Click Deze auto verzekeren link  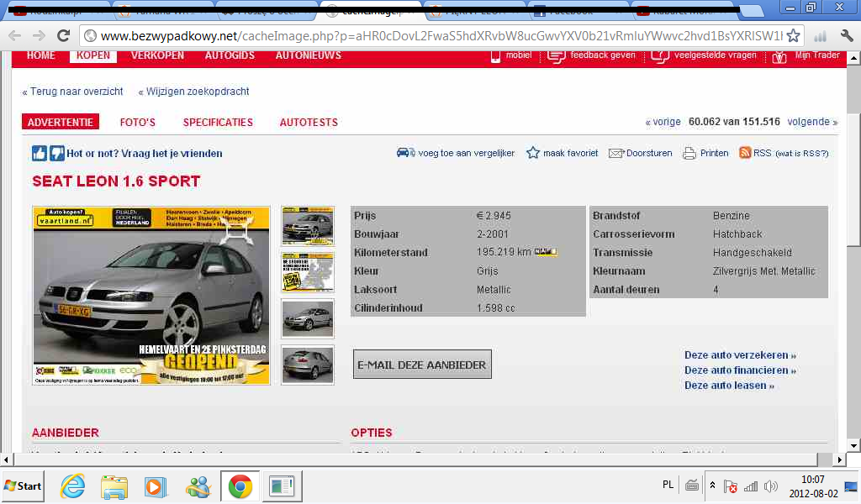point(740,354)
